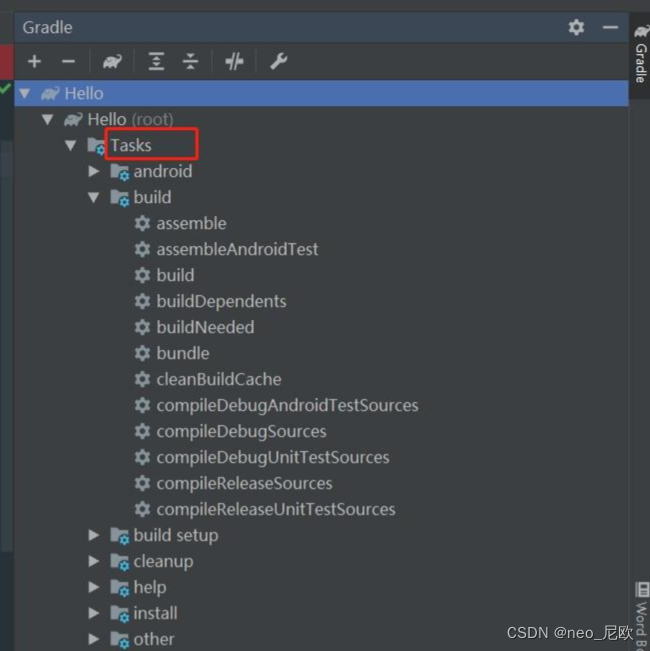Viewport: 650px width, 651px height.
Task: Select compileDebugUnitTestSources task
Action: click(x=273, y=458)
